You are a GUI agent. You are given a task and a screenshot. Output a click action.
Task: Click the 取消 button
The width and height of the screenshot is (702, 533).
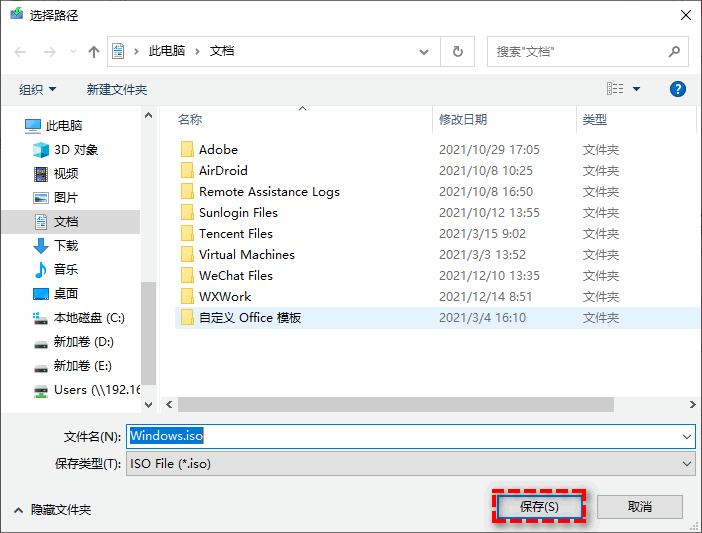click(x=640, y=507)
